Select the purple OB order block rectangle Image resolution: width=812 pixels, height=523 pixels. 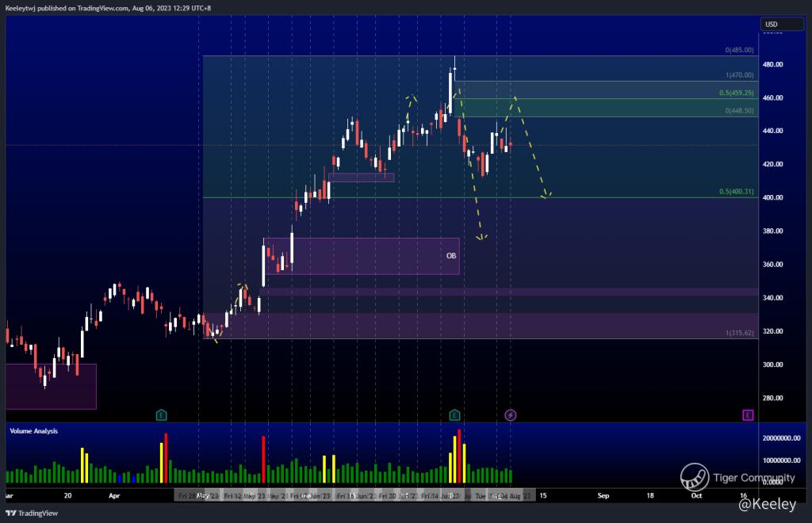pos(362,256)
